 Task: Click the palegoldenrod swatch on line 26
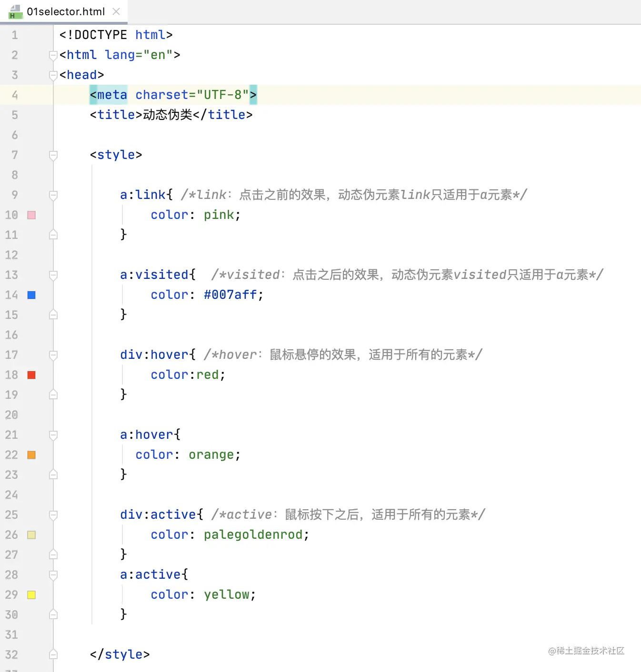click(31, 535)
